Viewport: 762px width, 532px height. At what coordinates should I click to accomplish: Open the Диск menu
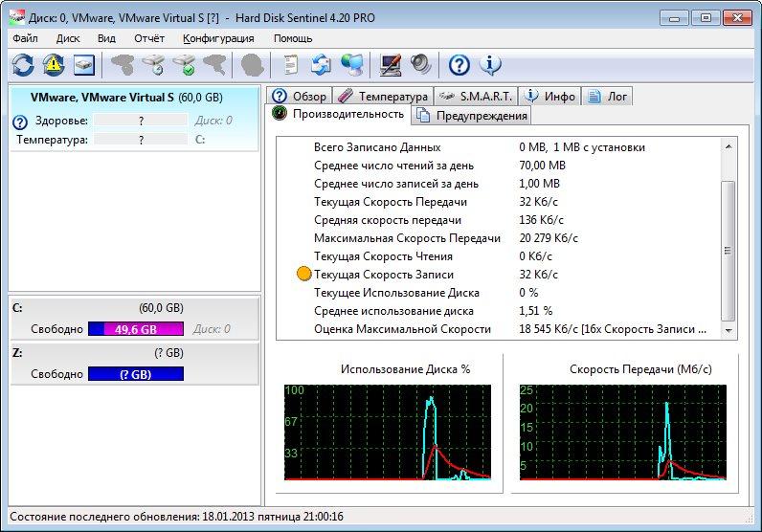[68, 38]
